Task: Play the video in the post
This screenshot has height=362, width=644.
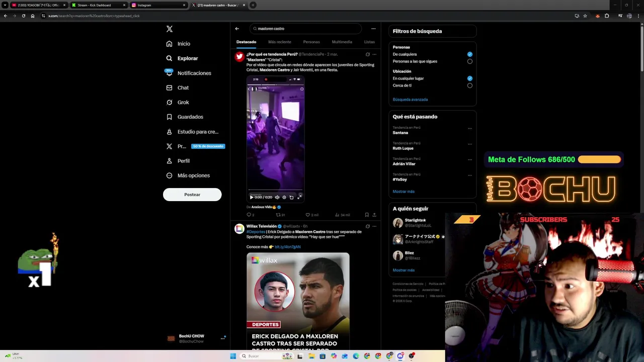Action: [x=252, y=197]
